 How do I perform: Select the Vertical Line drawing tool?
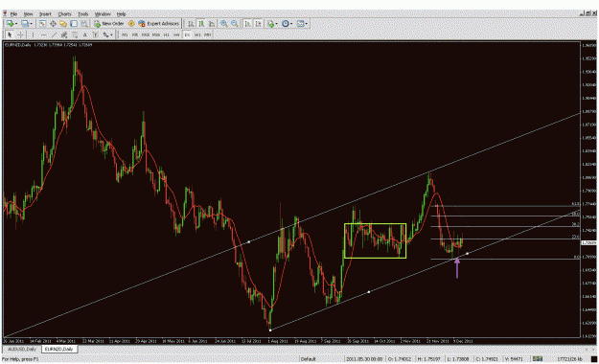(33, 34)
